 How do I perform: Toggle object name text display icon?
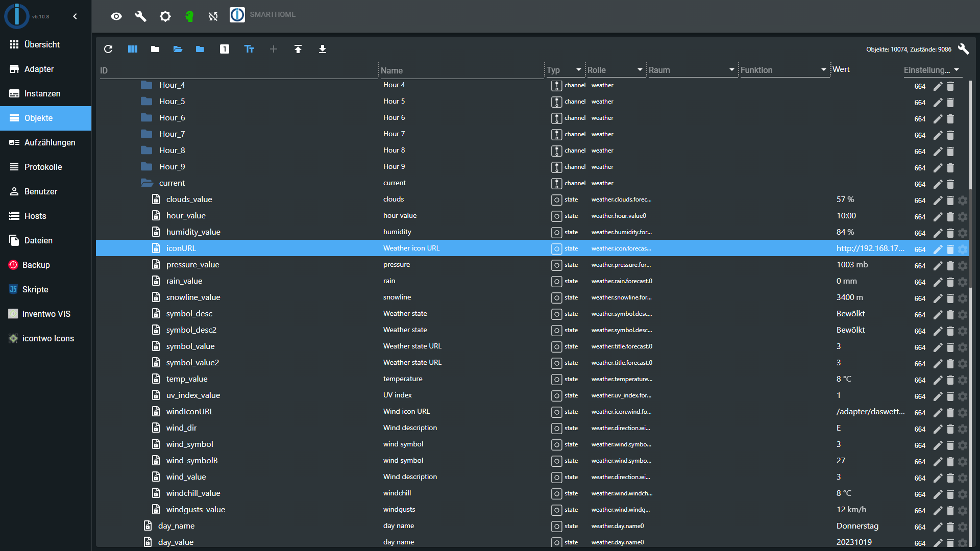(x=249, y=49)
